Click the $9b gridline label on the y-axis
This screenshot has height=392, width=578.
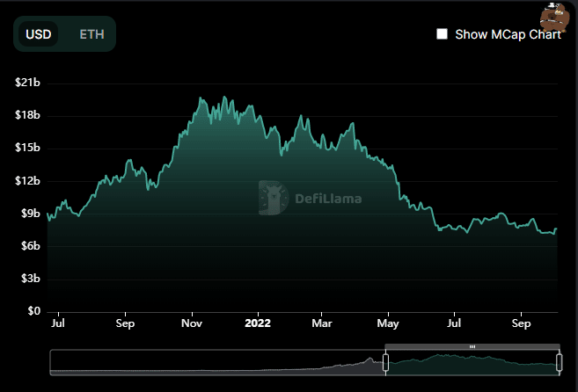[x=28, y=213]
